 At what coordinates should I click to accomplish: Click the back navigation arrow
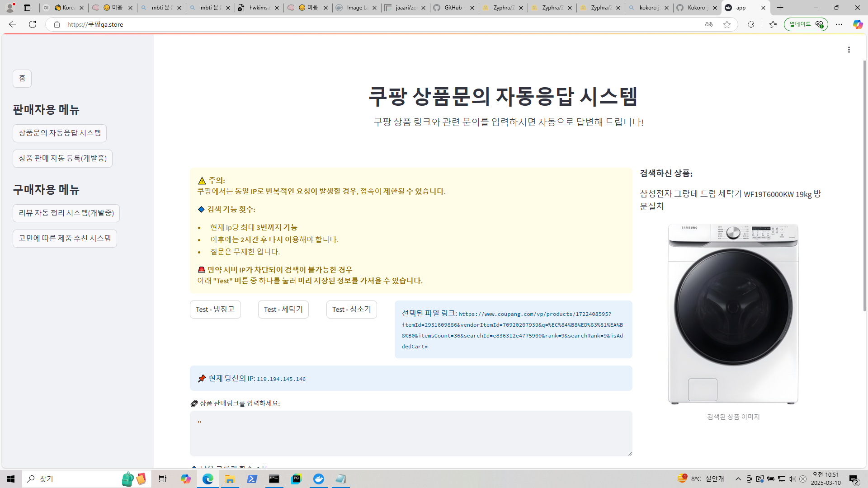coord(13,24)
